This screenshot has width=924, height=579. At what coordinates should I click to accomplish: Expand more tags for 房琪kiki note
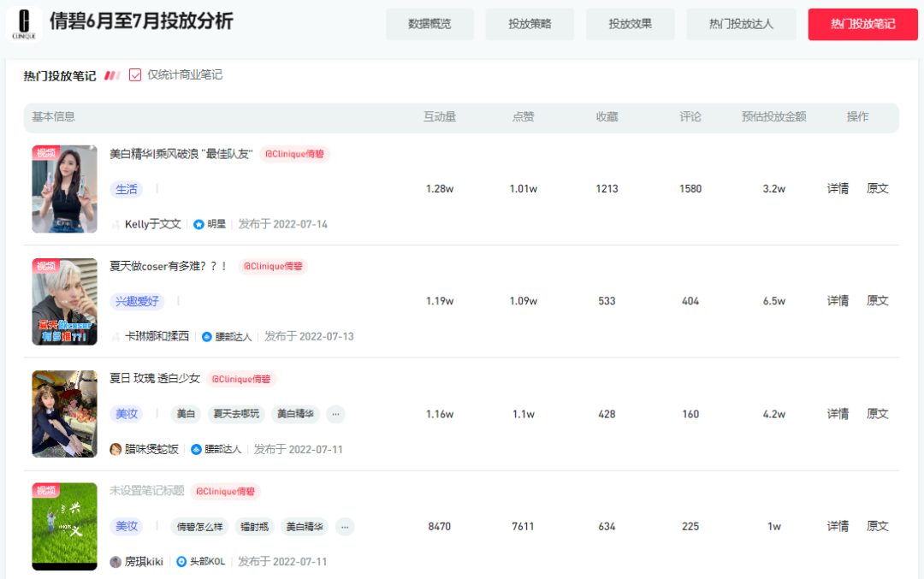(345, 527)
